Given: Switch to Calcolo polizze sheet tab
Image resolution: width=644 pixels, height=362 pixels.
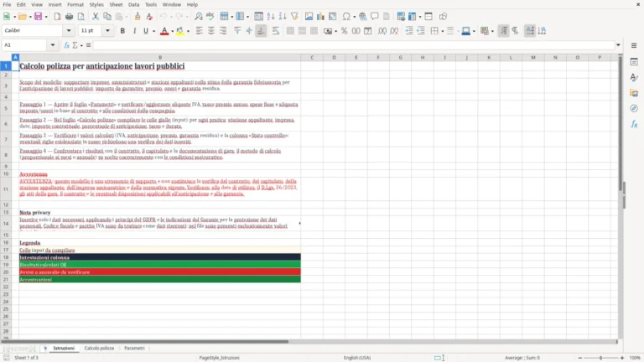Looking at the screenshot, I should [x=99, y=348].
